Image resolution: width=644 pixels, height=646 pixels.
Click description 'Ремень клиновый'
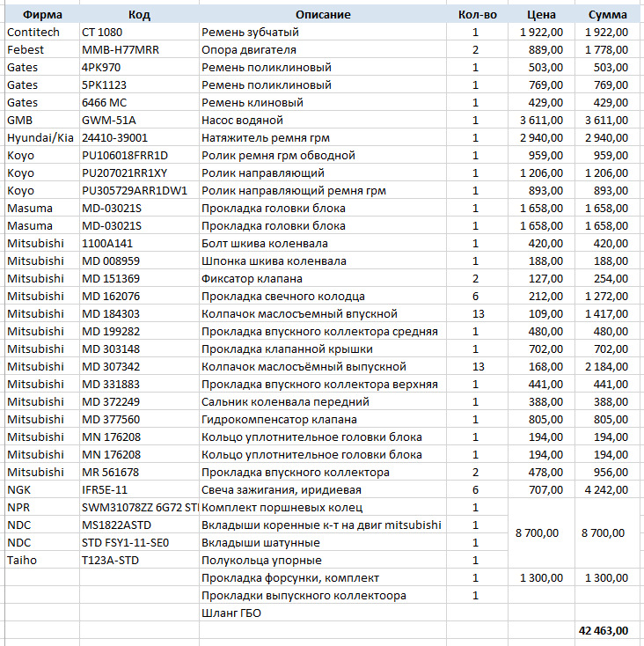coord(323,102)
